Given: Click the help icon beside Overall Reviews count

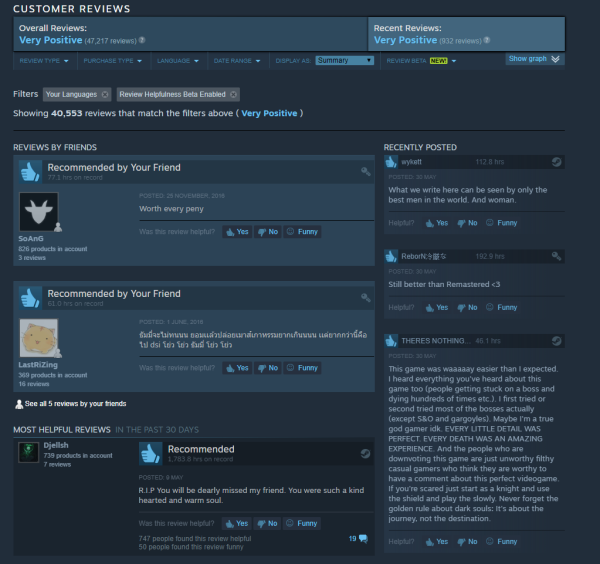Looking at the screenshot, I should pos(142,40).
